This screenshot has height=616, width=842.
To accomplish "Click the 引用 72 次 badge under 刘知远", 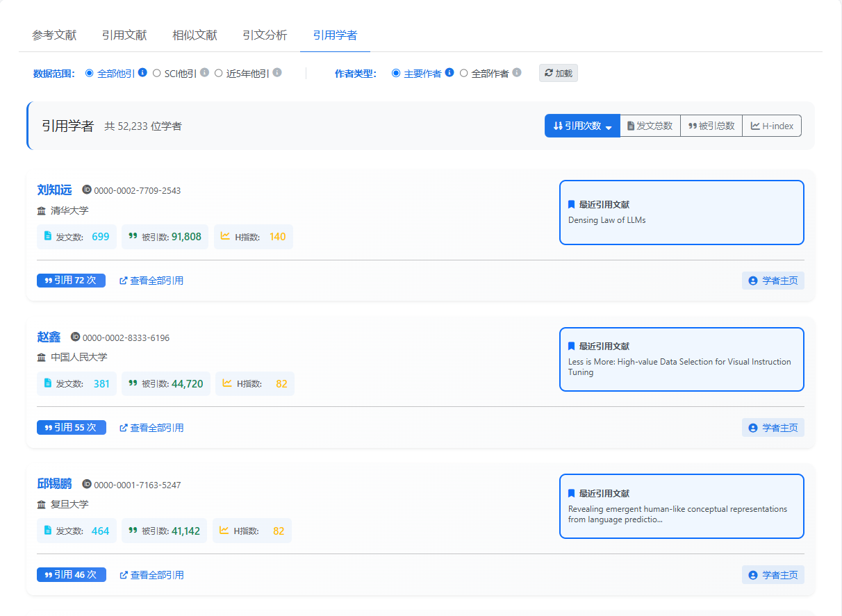I will coord(71,280).
